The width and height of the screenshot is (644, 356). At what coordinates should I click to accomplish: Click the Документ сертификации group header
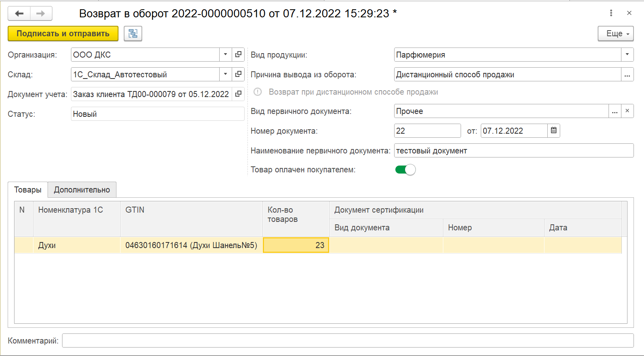pos(476,210)
